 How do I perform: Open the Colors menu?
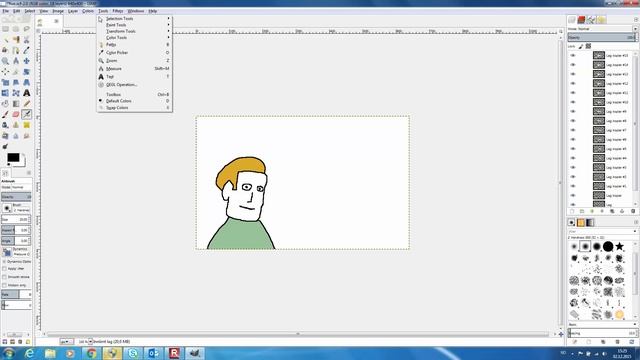click(88, 11)
